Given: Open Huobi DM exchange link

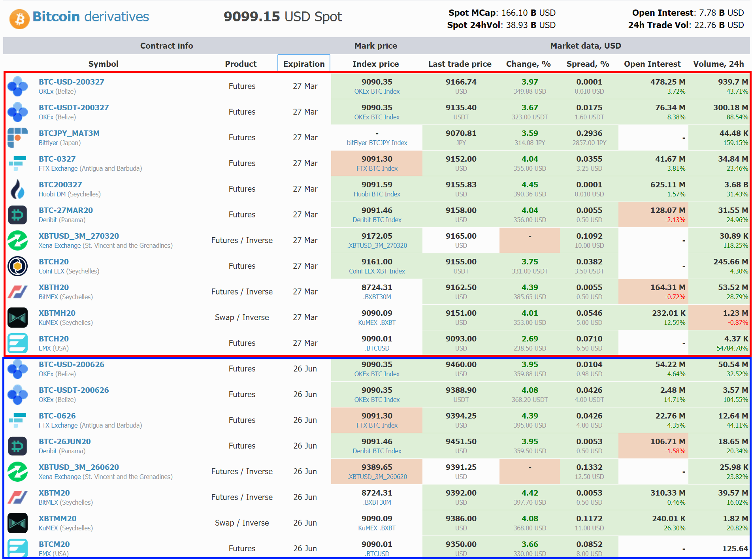Looking at the screenshot, I should point(52,194).
